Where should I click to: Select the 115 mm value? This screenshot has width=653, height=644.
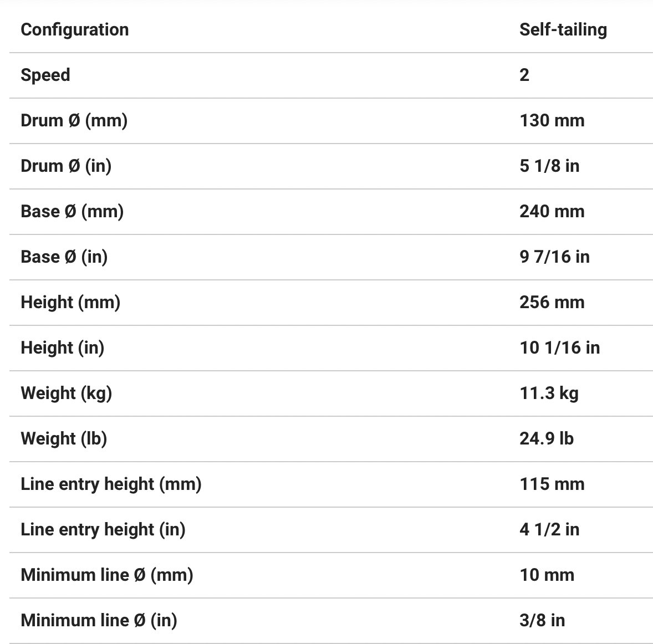coord(552,484)
